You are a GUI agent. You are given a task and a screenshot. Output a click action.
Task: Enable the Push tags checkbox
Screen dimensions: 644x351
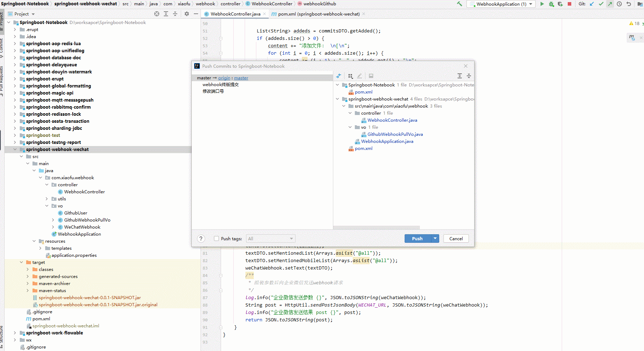click(216, 238)
